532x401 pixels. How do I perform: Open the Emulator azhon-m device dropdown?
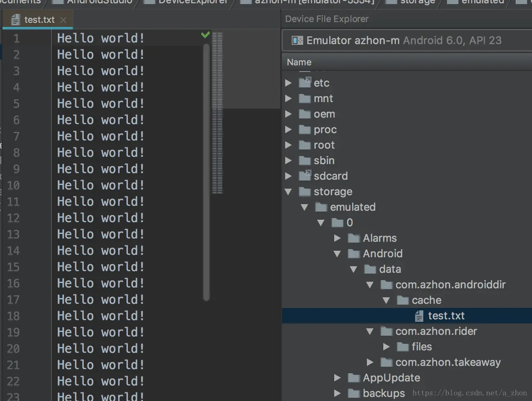(407, 40)
